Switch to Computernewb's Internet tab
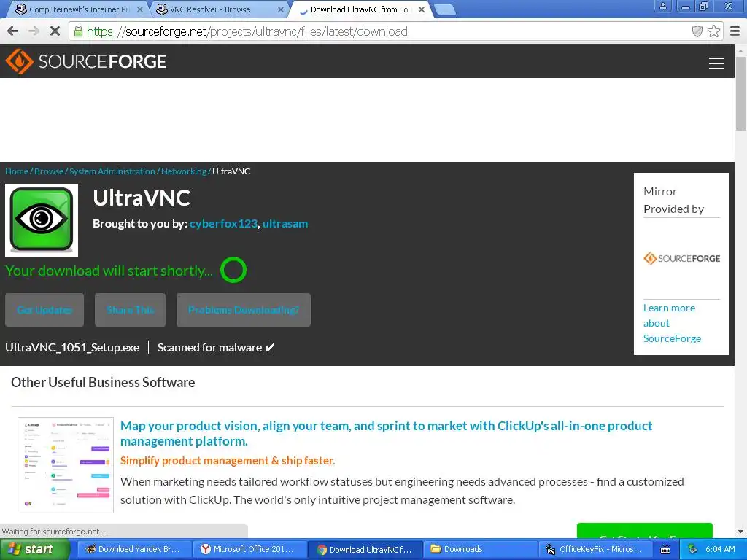Image resolution: width=747 pixels, height=560 pixels. 79,9
